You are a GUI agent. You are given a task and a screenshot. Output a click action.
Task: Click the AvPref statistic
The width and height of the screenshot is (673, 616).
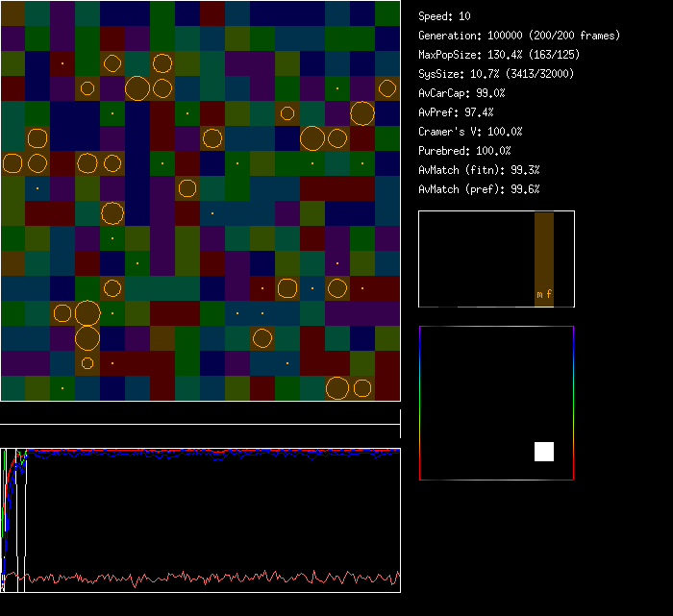point(457,112)
